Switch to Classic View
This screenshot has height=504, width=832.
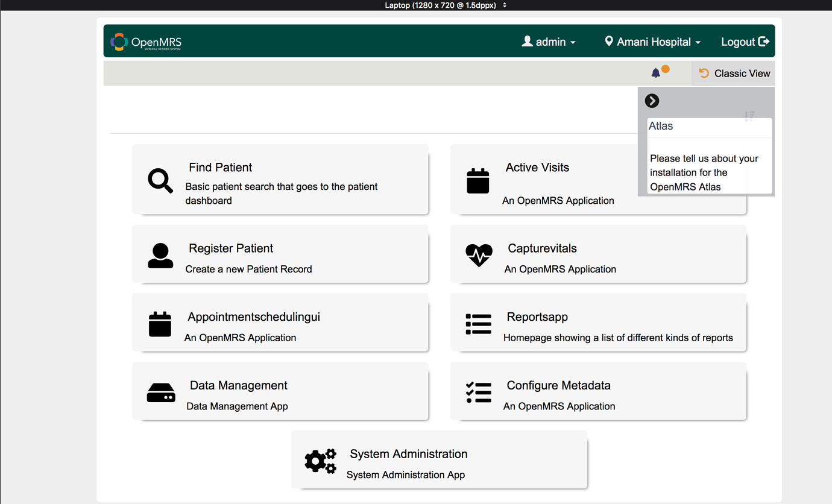coord(733,73)
